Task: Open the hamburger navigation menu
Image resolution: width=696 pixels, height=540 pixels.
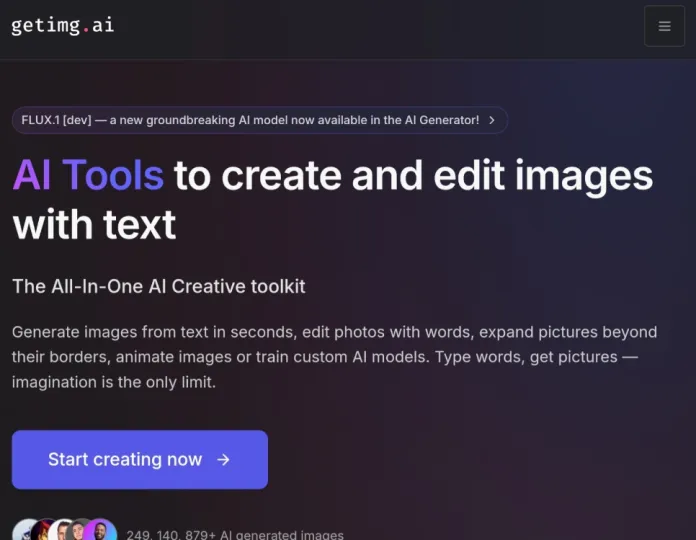Action: pos(664,26)
